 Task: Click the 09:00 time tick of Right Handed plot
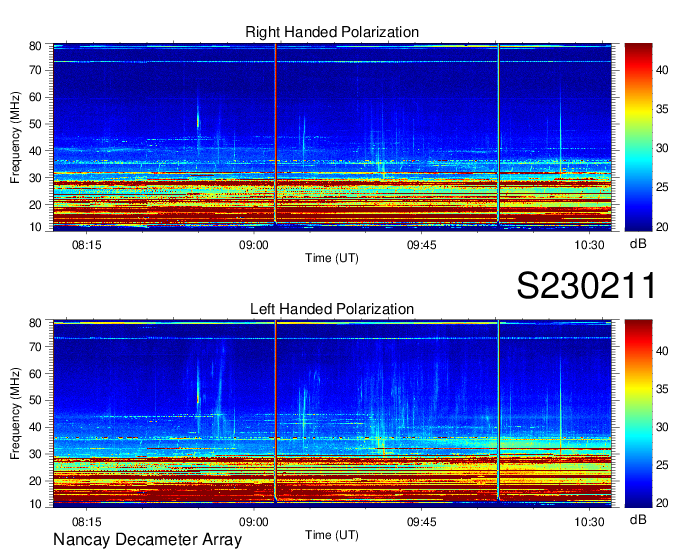254,245
